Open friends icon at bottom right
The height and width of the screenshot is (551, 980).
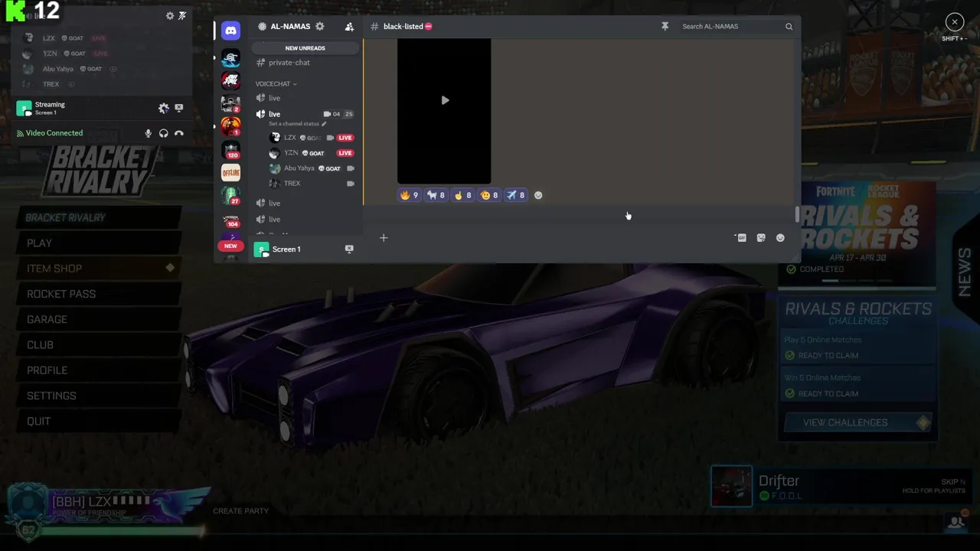click(955, 522)
